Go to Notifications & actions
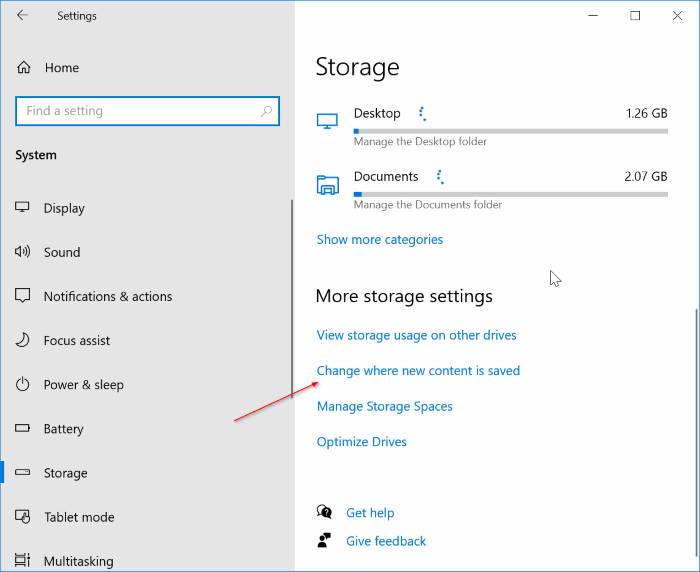This screenshot has height=572, width=700. [108, 296]
